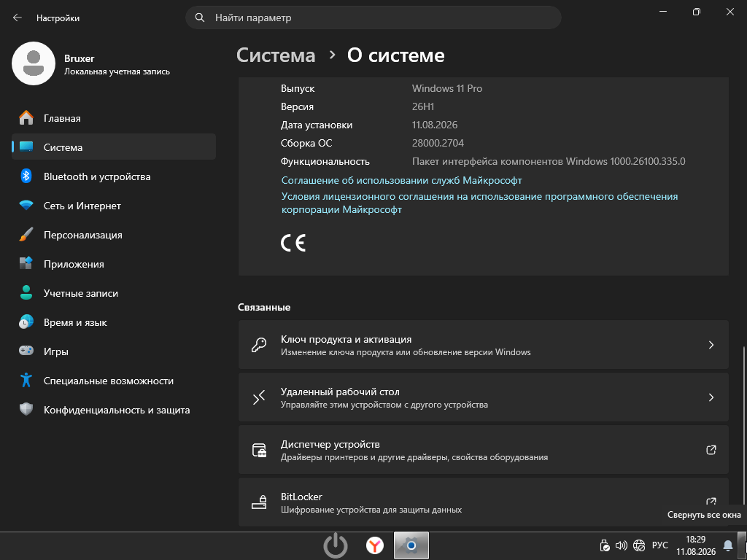
Task: Click the vertical scrollbar of the settings page
Action: tap(743, 424)
